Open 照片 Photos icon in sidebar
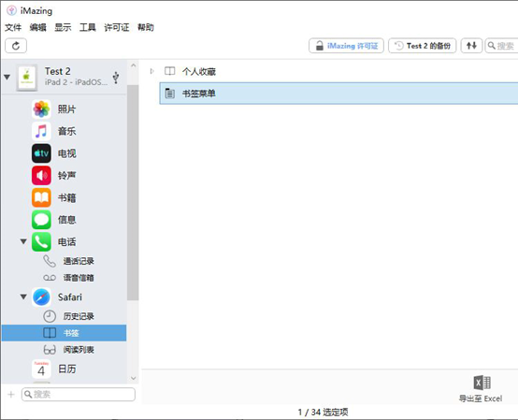Image resolution: width=518 pixels, height=420 pixels. tap(41, 109)
